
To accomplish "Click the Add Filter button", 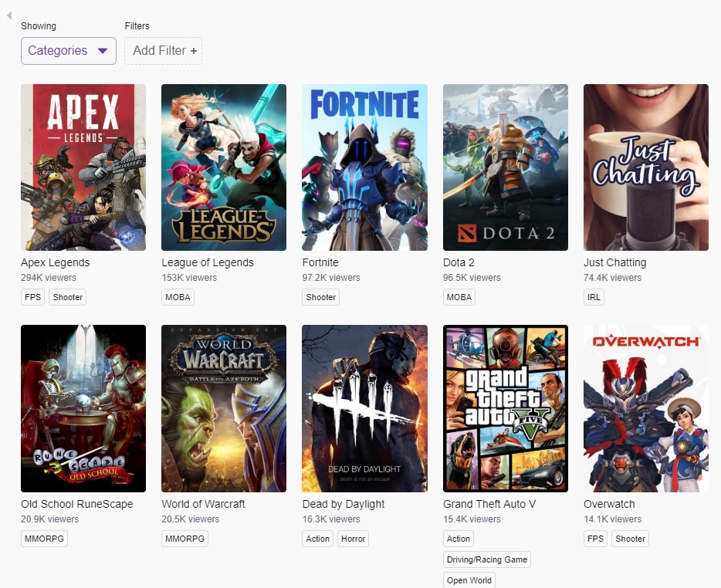I will [164, 51].
